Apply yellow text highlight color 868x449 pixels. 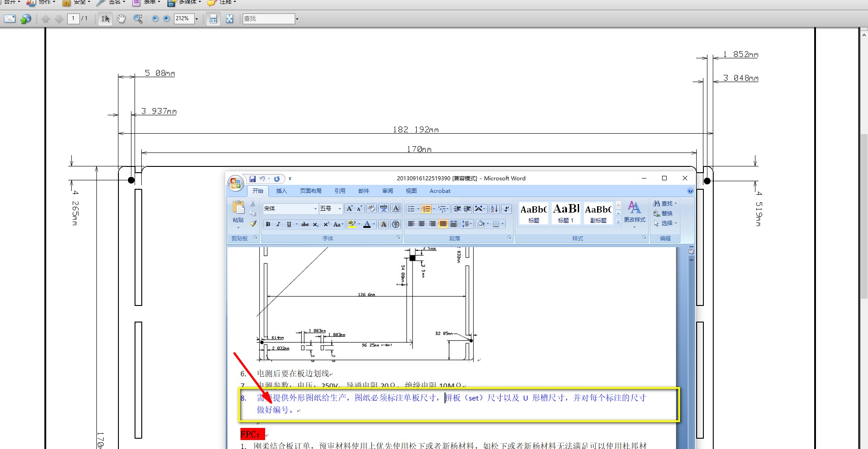point(352,224)
